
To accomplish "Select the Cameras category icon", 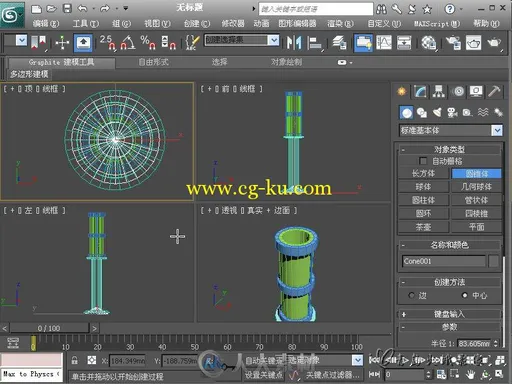I will [452, 113].
